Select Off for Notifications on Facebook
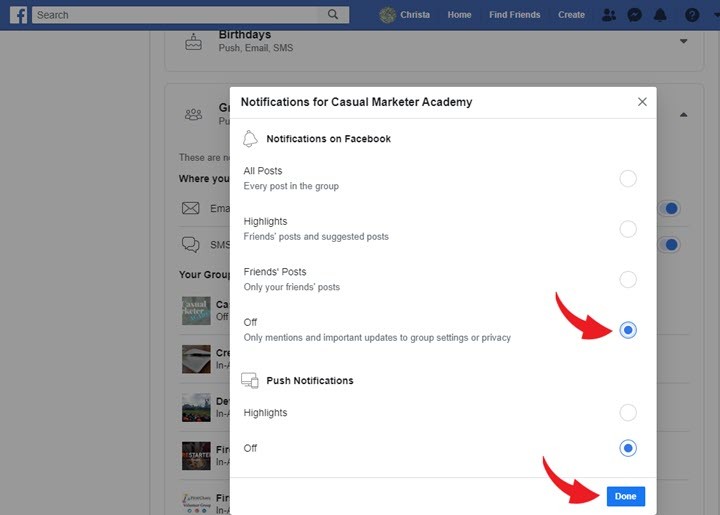 click(x=628, y=330)
